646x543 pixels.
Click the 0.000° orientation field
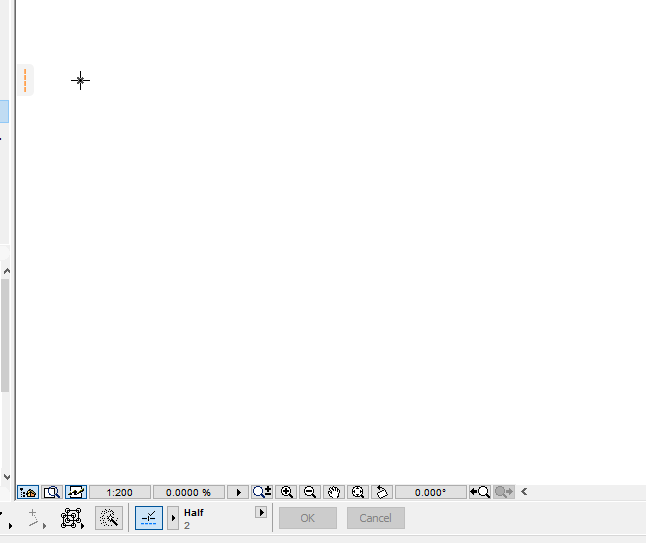(x=431, y=492)
